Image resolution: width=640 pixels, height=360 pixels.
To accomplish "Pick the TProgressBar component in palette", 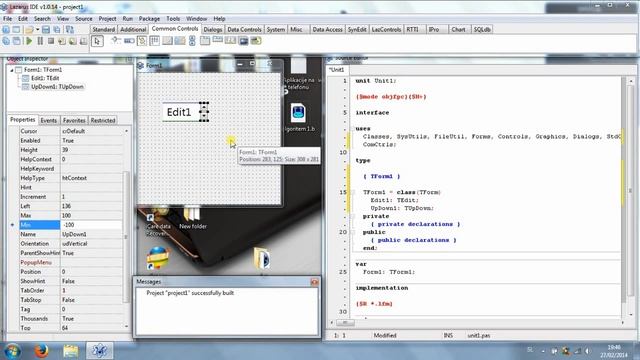I will point(129,40).
